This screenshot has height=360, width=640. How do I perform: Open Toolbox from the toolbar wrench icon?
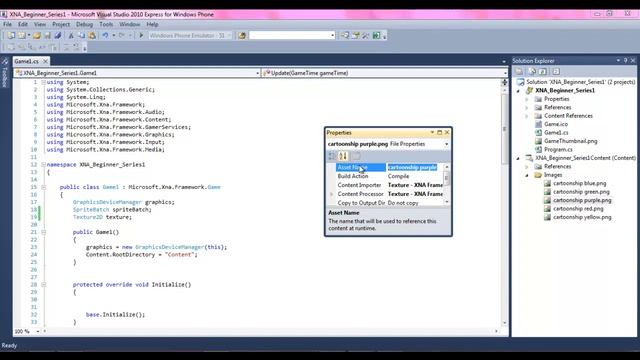(366, 36)
